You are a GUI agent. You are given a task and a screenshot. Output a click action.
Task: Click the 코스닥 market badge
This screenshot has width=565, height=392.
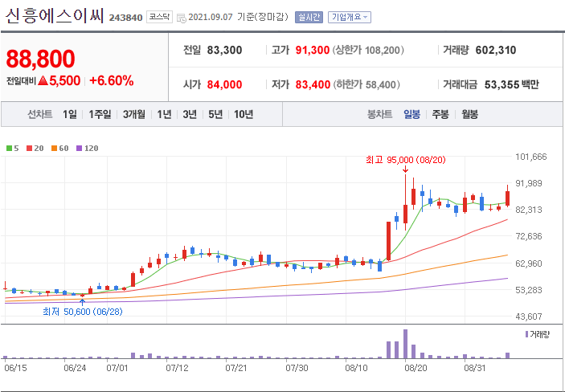(x=159, y=17)
